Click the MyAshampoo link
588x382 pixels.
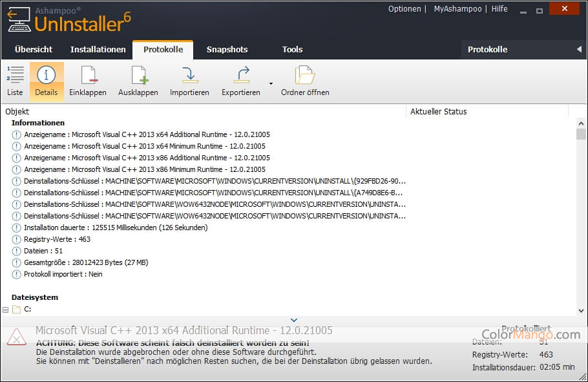[457, 9]
